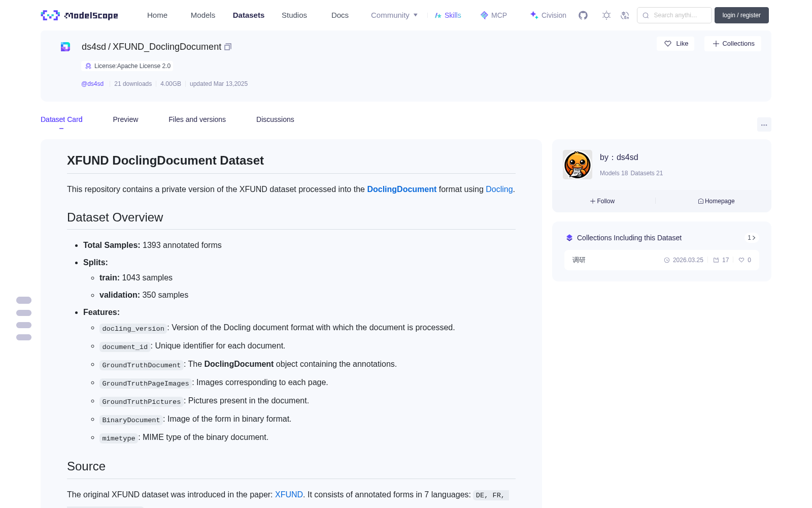Open the XFUND paper link
This screenshot has height=508, width=812.
point(289,494)
